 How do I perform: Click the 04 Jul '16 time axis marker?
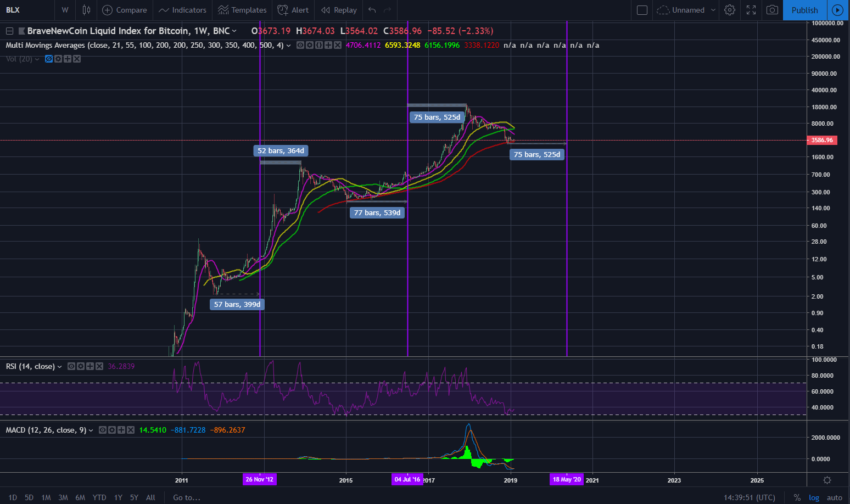click(x=407, y=479)
